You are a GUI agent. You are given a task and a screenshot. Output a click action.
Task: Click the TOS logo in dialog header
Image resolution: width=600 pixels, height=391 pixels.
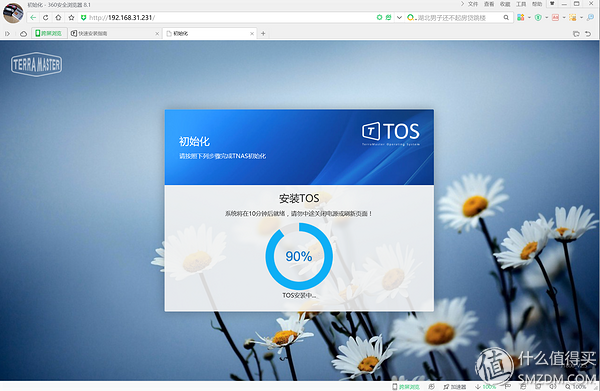coord(391,133)
